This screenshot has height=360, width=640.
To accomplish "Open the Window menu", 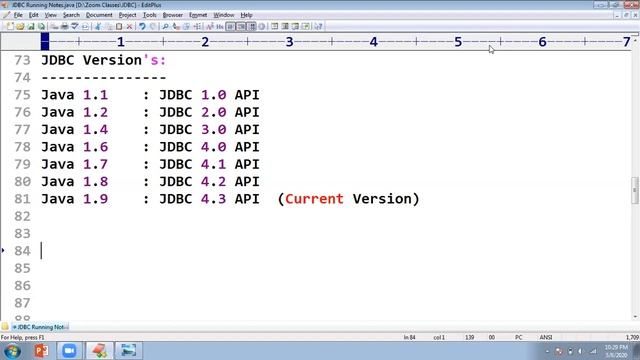I will 224,15.
